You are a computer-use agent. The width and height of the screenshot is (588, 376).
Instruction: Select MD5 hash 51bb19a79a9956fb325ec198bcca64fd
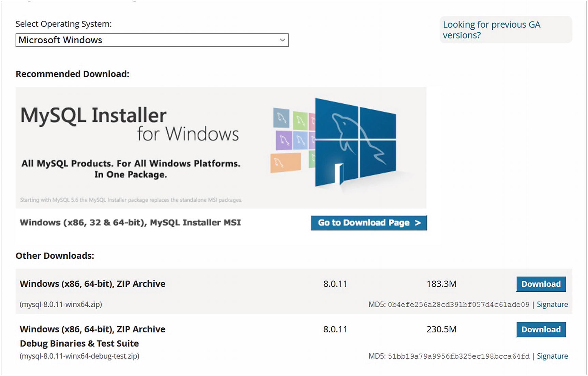[x=458, y=356]
